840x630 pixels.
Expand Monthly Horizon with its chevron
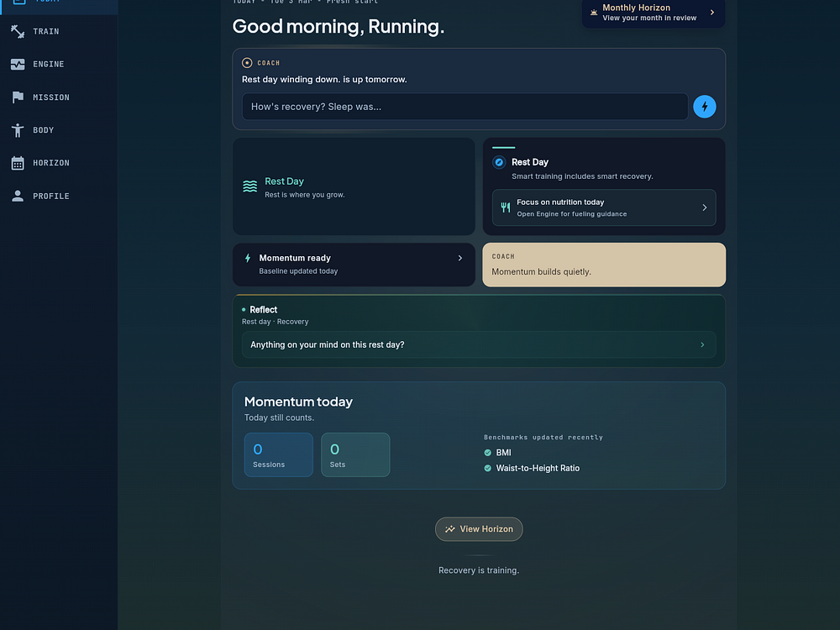point(712,13)
